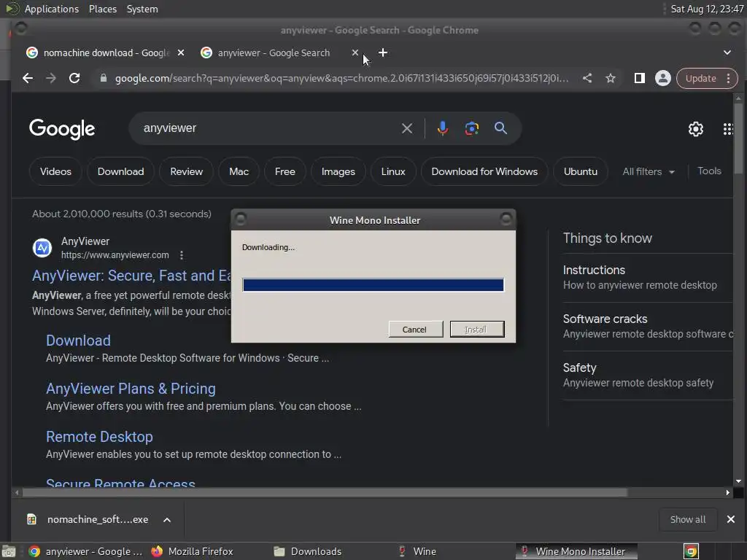Clear the anyviewer search text with X

click(x=407, y=128)
